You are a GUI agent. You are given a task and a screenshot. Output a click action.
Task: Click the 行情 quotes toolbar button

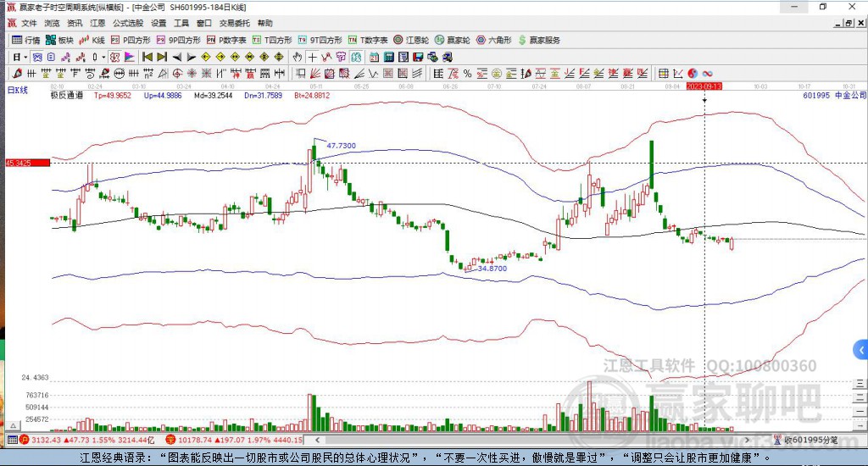[x=26, y=40]
